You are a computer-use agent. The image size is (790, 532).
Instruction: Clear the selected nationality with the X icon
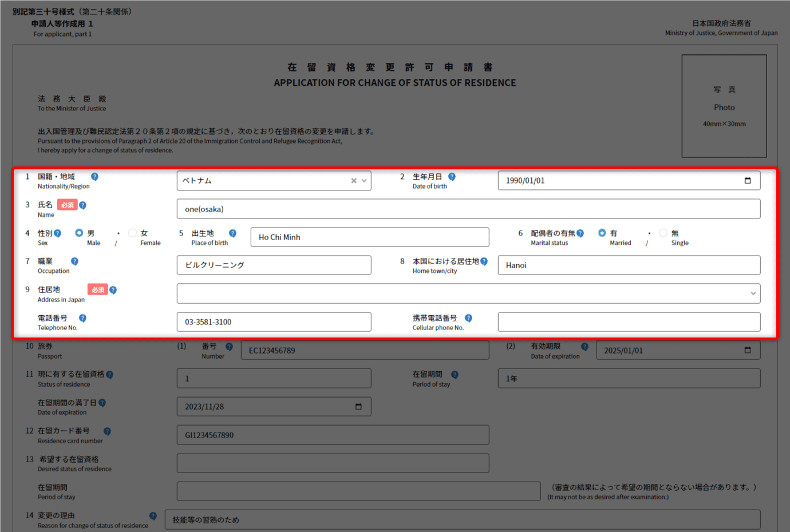(x=354, y=181)
